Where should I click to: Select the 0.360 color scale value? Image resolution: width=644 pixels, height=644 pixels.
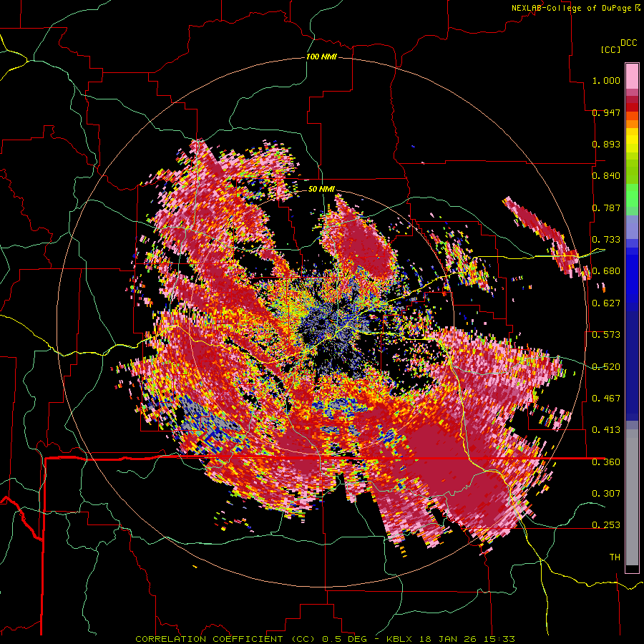tap(606, 462)
